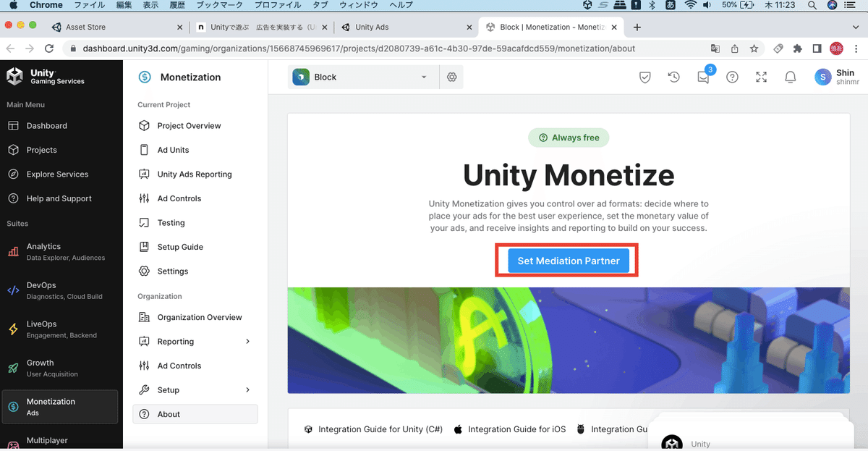Click the fullscreen expand icon
868x451 pixels.
pos(761,77)
